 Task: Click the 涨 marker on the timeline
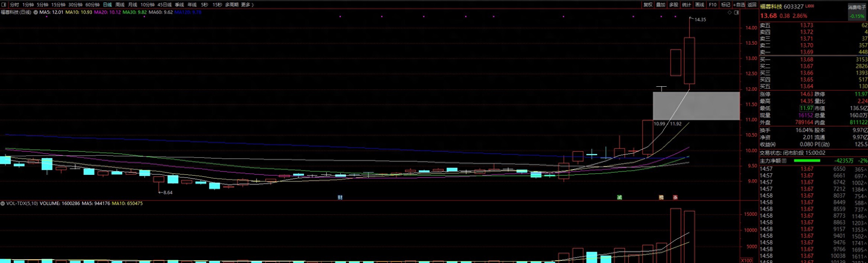tap(675, 198)
